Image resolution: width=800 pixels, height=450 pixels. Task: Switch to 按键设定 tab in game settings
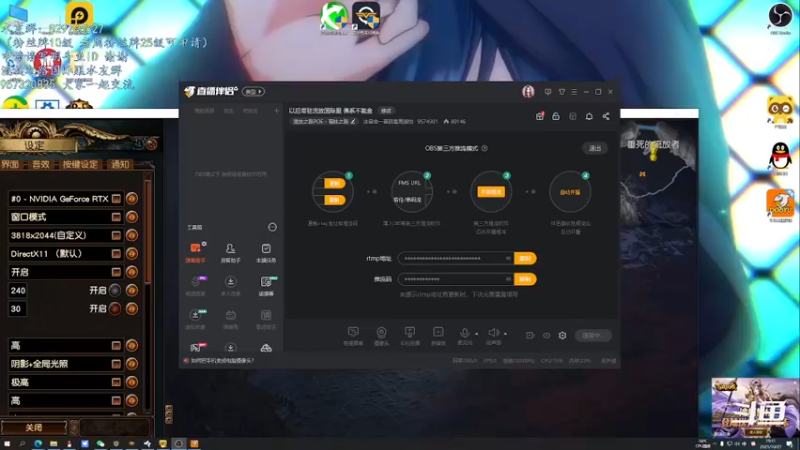(80, 164)
